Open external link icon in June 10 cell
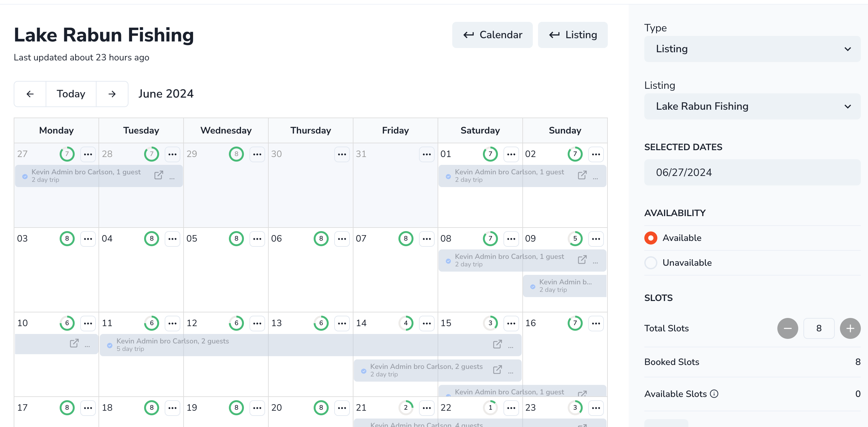This screenshot has width=868, height=427. (74, 343)
